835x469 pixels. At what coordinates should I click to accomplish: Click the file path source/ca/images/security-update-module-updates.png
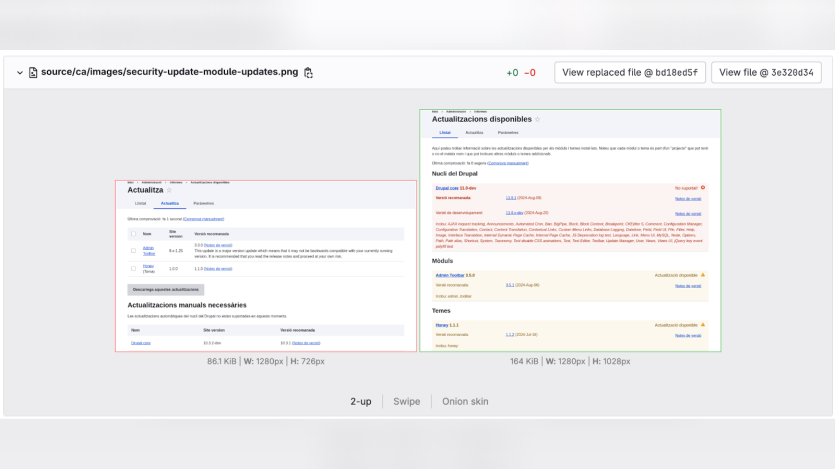[x=169, y=72]
